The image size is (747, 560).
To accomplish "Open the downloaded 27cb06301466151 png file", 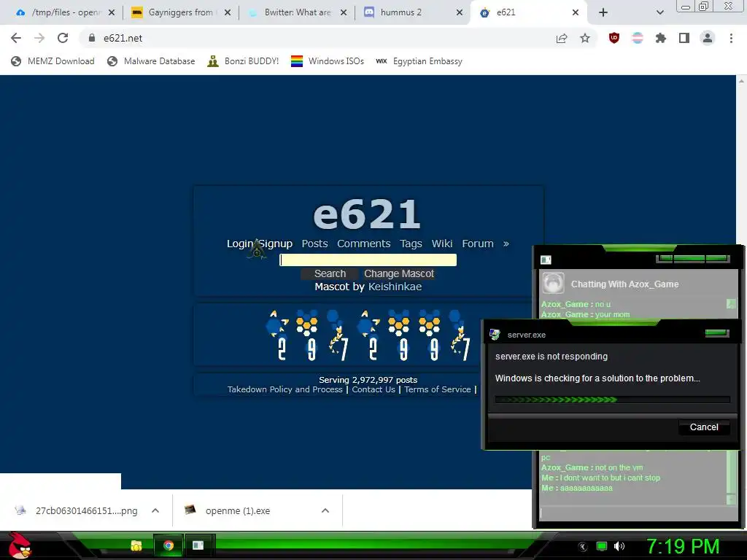I will (x=77, y=510).
